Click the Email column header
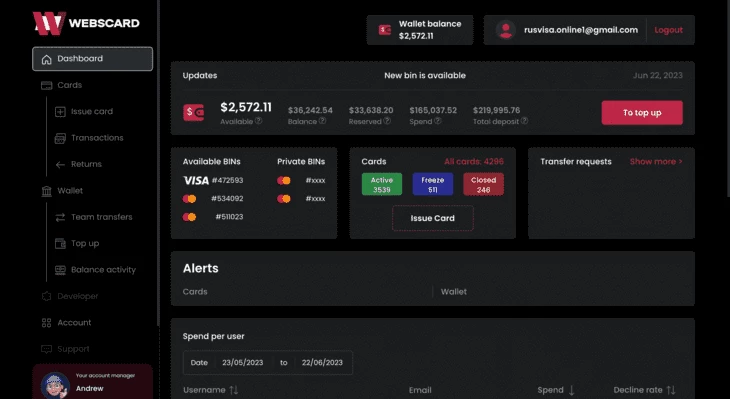This screenshot has width=730, height=399. click(420, 390)
